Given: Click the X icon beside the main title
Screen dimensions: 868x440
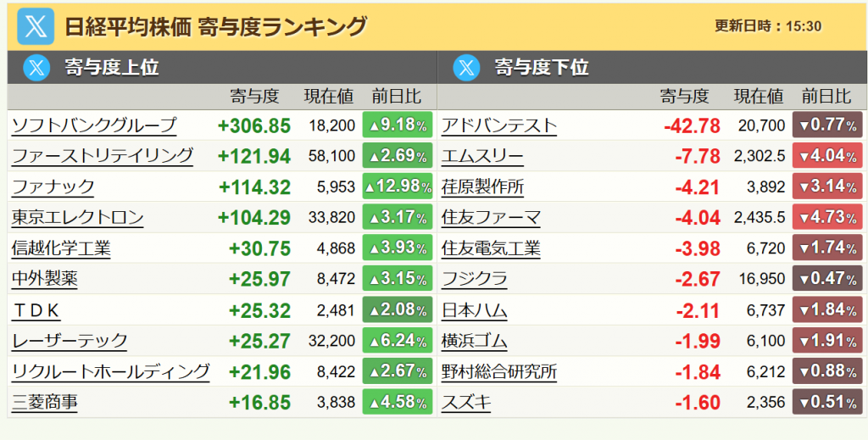Looking at the screenshot, I should point(36,25).
